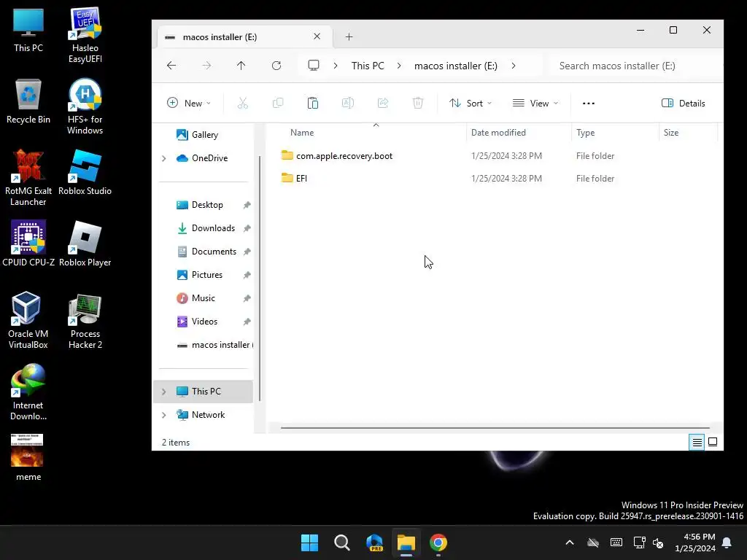Go back with the left arrow
Image resolution: width=747 pixels, height=560 pixels.
(x=171, y=66)
